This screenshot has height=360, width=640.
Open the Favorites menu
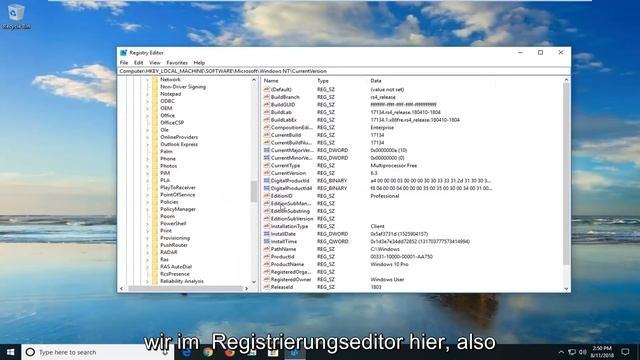point(177,63)
